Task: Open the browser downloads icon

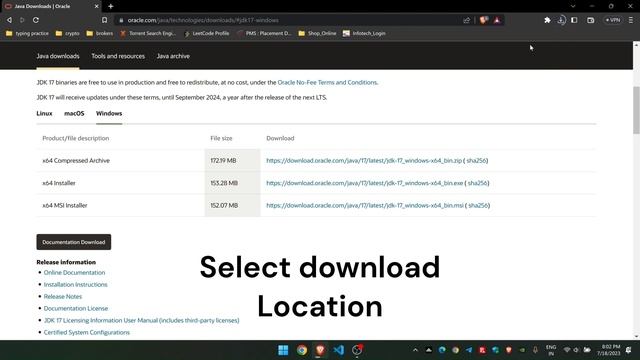Action: click(x=561, y=20)
